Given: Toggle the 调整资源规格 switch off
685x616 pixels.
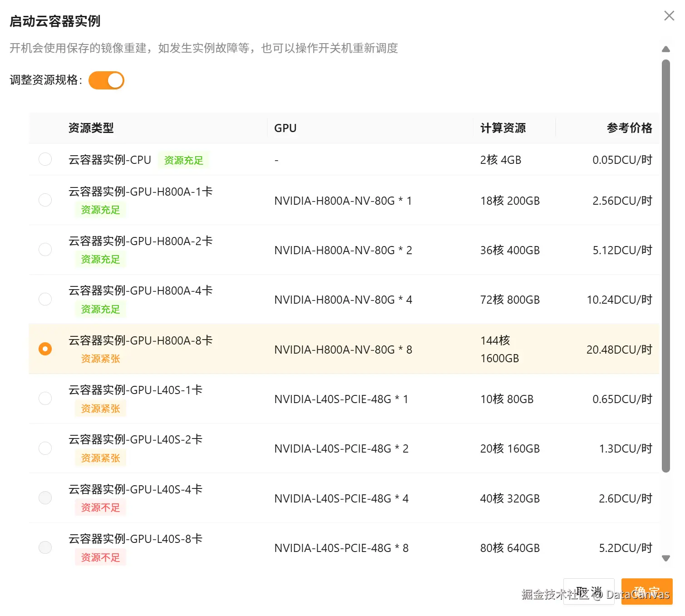Looking at the screenshot, I should click(x=106, y=80).
